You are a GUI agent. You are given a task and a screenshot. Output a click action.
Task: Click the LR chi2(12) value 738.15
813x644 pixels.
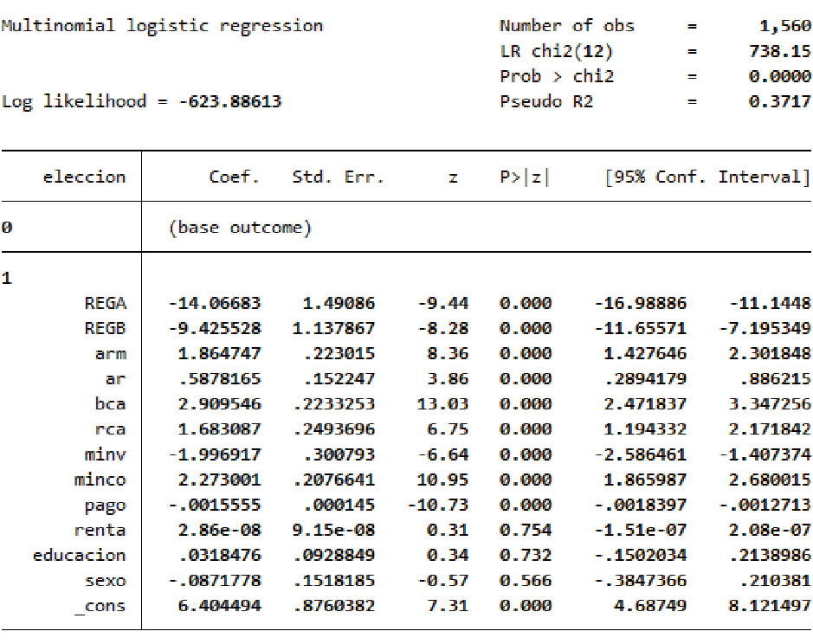click(779, 51)
